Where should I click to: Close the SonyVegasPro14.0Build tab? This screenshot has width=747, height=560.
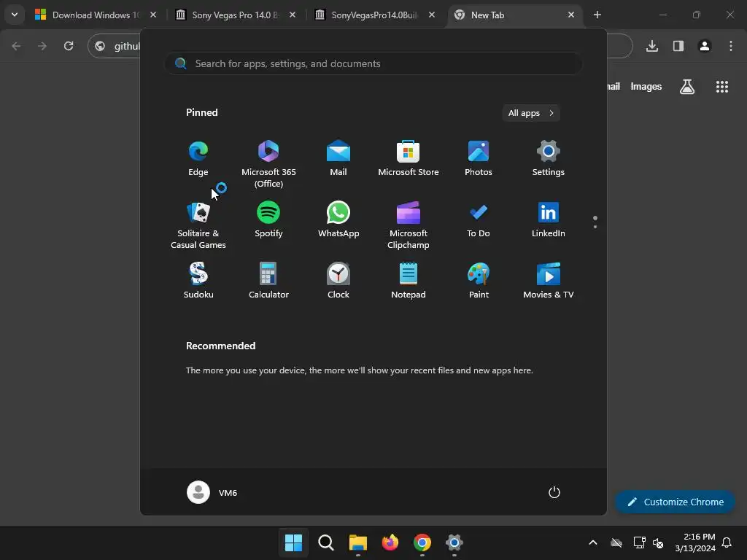point(432,15)
